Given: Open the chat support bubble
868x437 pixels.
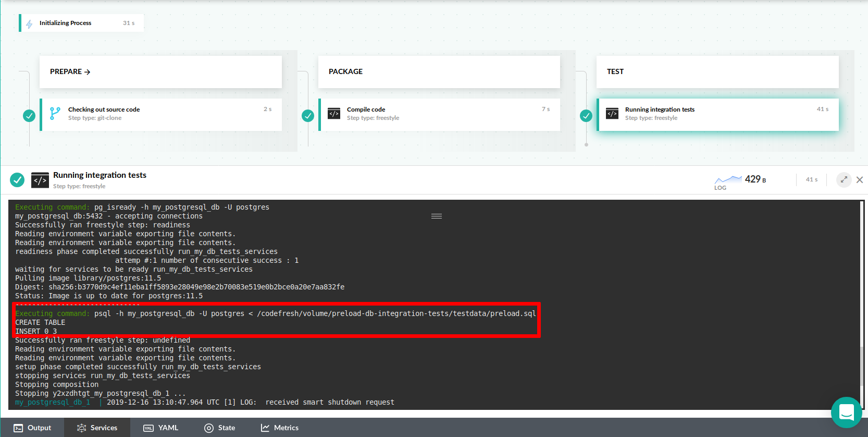Looking at the screenshot, I should (846, 412).
